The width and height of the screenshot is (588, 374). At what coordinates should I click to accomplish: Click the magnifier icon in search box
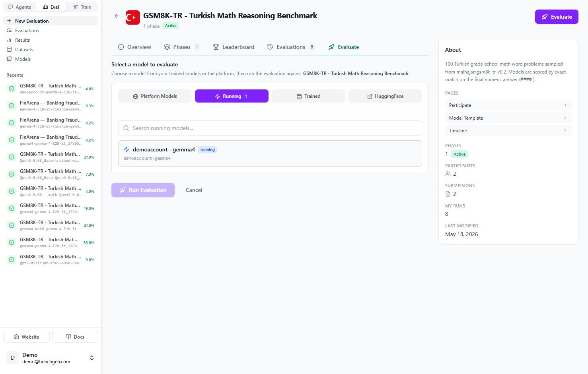(126, 128)
